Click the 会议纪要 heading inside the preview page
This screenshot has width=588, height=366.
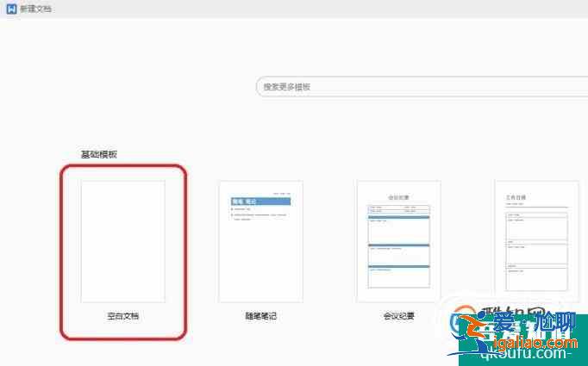tap(398, 197)
